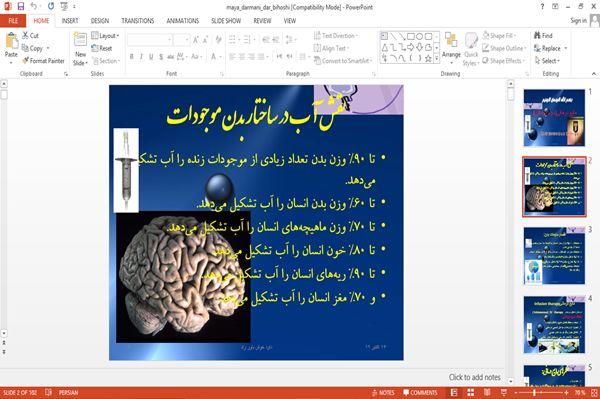This screenshot has width=600, height=399.
Task: Activate the Format Painter
Action: coord(43,61)
